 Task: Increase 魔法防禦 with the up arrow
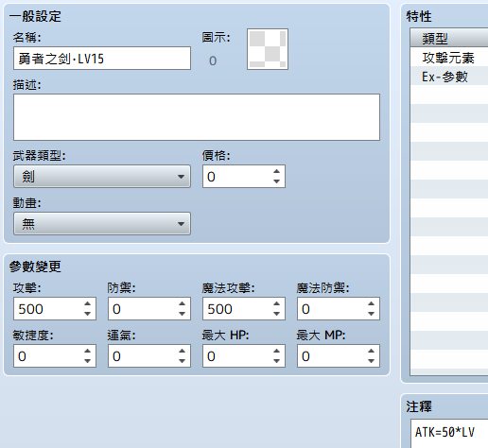[x=371, y=303]
